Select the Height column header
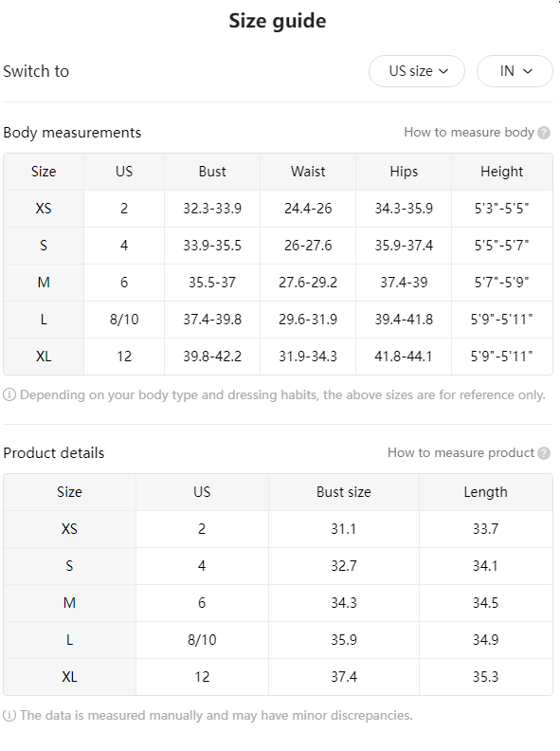The width and height of the screenshot is (560, 751). click(x=501, y=172)
